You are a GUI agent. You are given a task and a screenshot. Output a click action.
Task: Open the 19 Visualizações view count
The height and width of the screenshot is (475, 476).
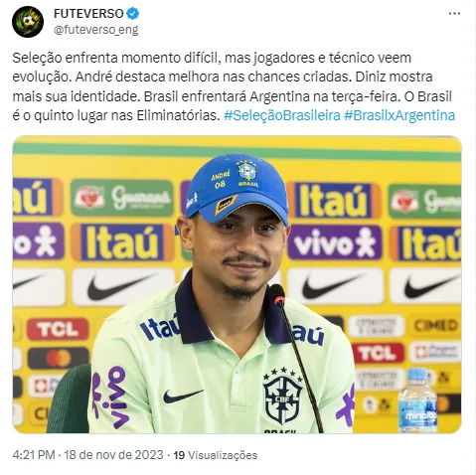(x=216, y=455)
